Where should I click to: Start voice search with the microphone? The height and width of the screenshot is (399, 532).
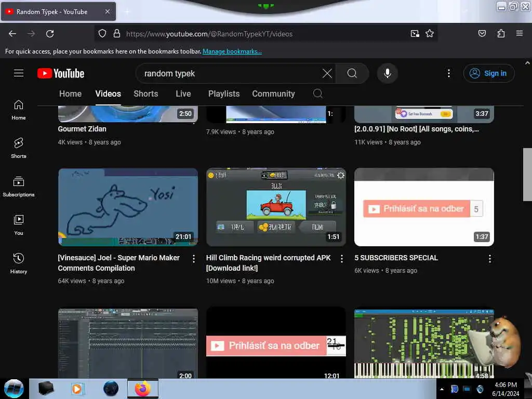pyautogui.click(x=388, y=73)
